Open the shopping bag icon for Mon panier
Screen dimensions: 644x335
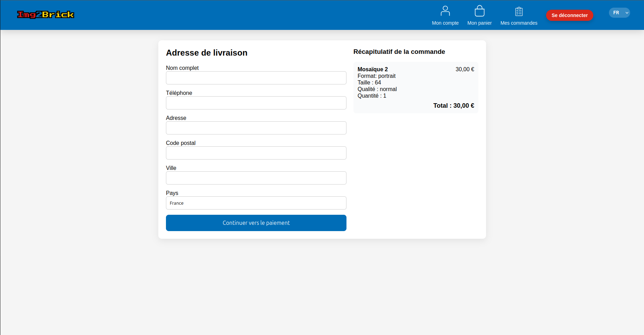[479, 11]
